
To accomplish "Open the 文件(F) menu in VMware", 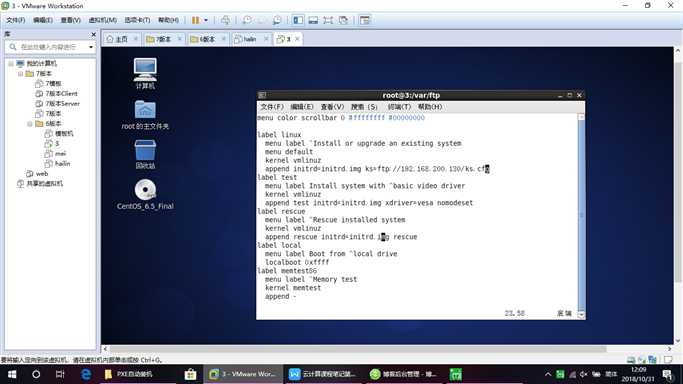I will 16,20.
